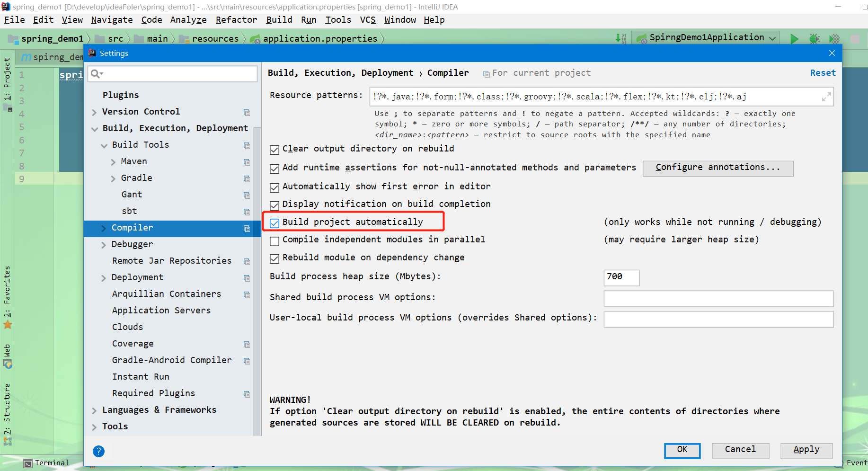This screenshot has height=471, width=868.
Task: Click the Cancel button
Action: point(740,450)
